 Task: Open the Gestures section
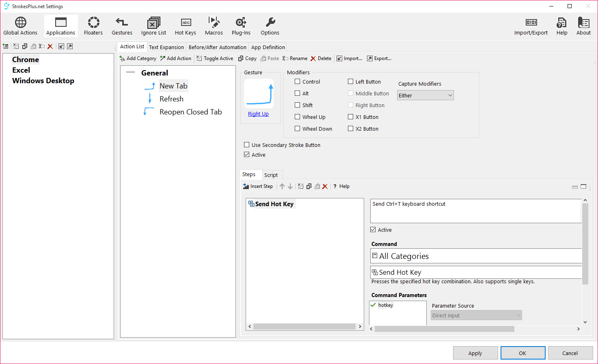122,26
